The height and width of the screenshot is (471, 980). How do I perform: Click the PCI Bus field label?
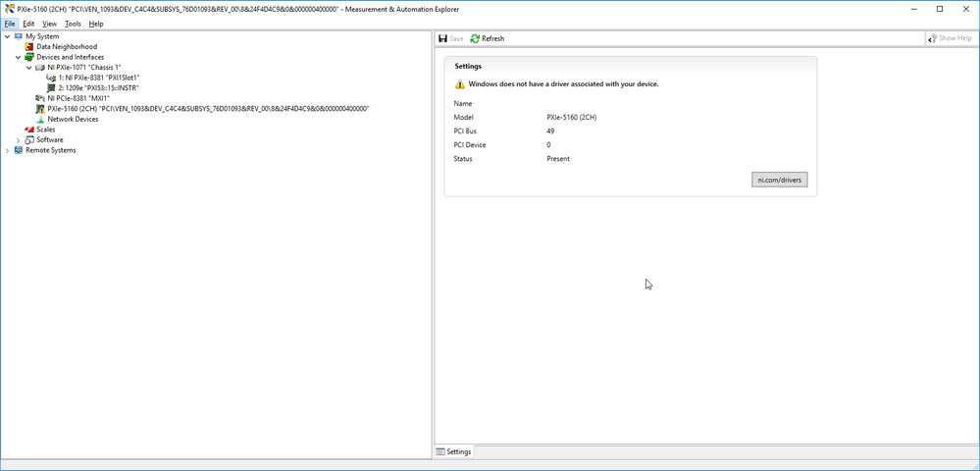click(x=465, y=131)
